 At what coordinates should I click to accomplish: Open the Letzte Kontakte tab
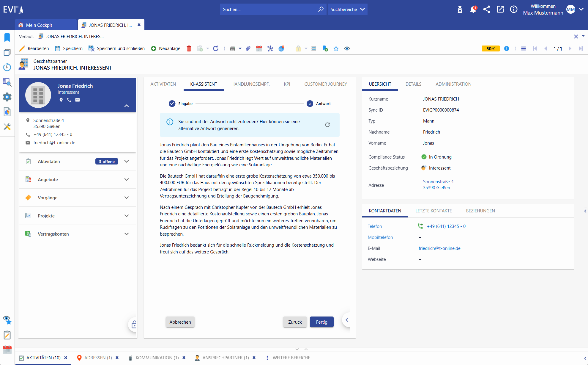[433, 211]
